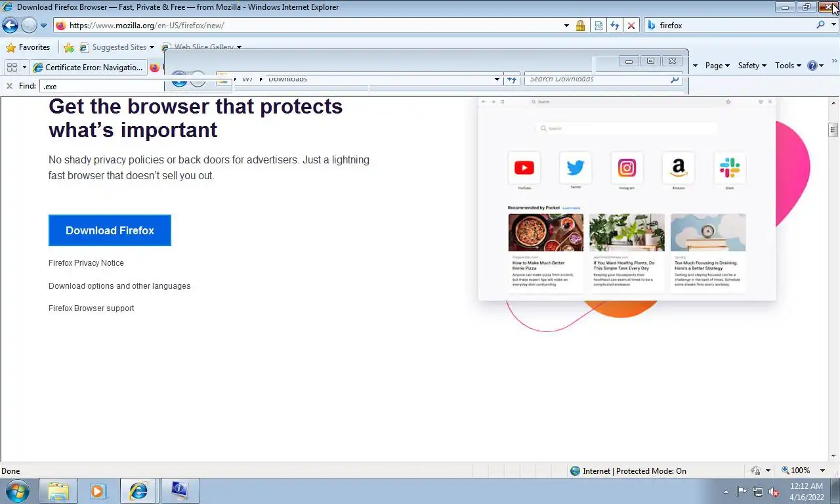Screen dimensions: 840x504
Task: Click Search Downloads box in Explorer window
Action: point(597,79)
